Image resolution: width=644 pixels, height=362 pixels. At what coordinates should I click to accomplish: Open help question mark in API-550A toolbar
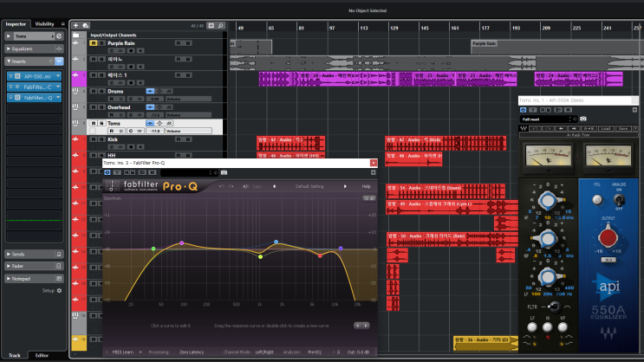[635, 128]
